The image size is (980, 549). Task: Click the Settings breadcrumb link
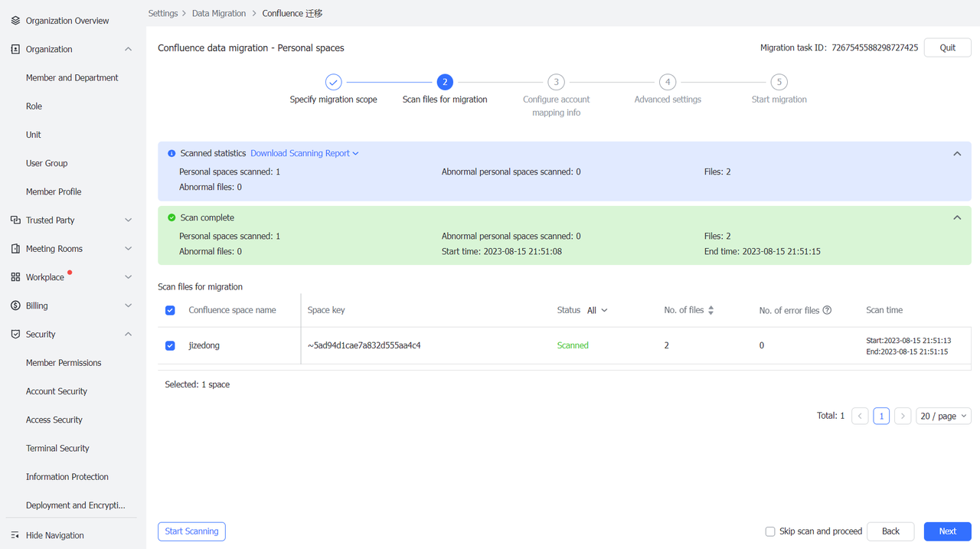[x=163, y=13]
